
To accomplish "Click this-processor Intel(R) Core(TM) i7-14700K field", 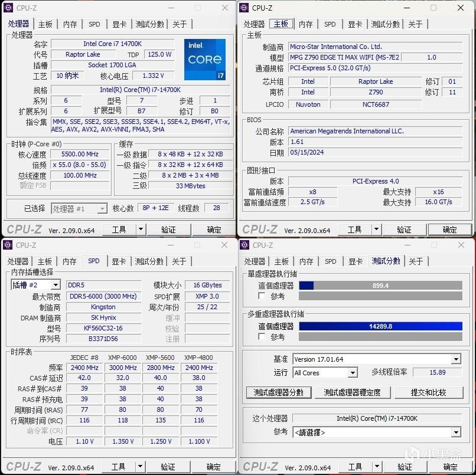I will [x=377, y=418].
